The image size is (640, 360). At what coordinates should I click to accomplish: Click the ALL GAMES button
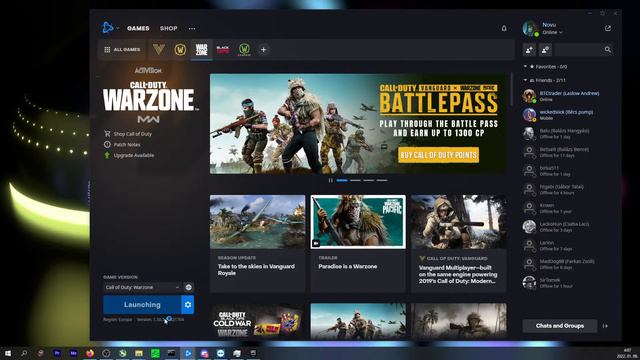(x=122, y=49)
